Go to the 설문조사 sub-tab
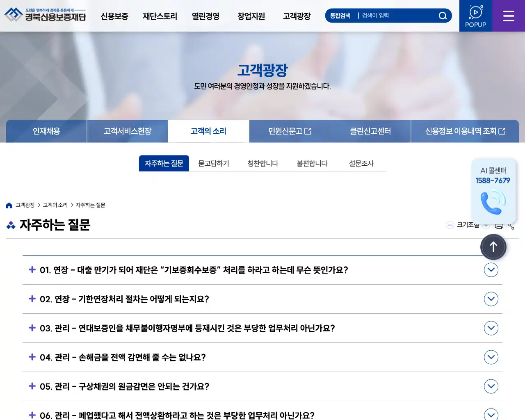525x420 pixels. tap(361, 163)
